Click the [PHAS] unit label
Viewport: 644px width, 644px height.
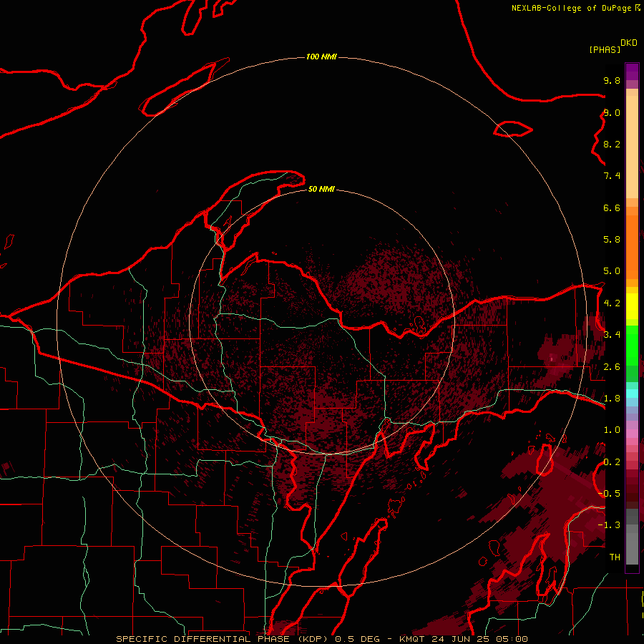coord(605,49)
